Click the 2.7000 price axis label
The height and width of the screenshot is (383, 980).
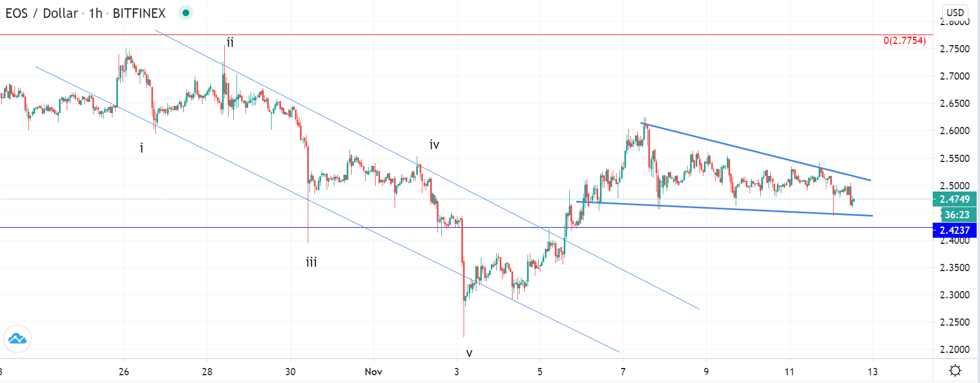coord(954,76)
